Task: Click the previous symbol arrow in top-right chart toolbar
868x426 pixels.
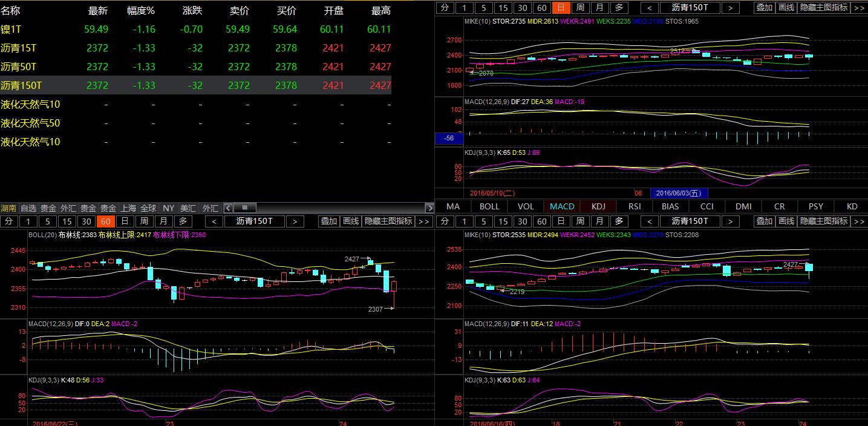Action: [650, 8]
